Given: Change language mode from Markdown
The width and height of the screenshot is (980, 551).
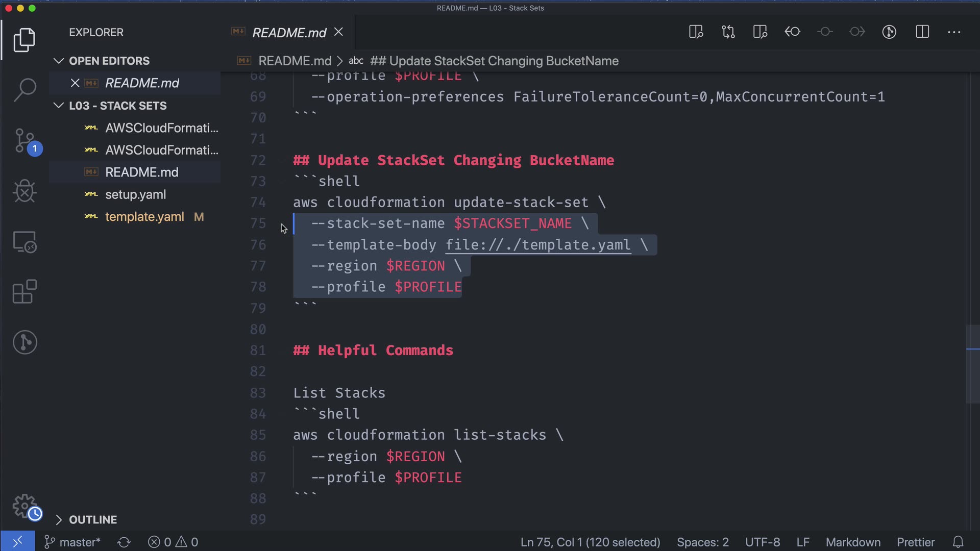Looking at the screenshot, I should [853, 542].
